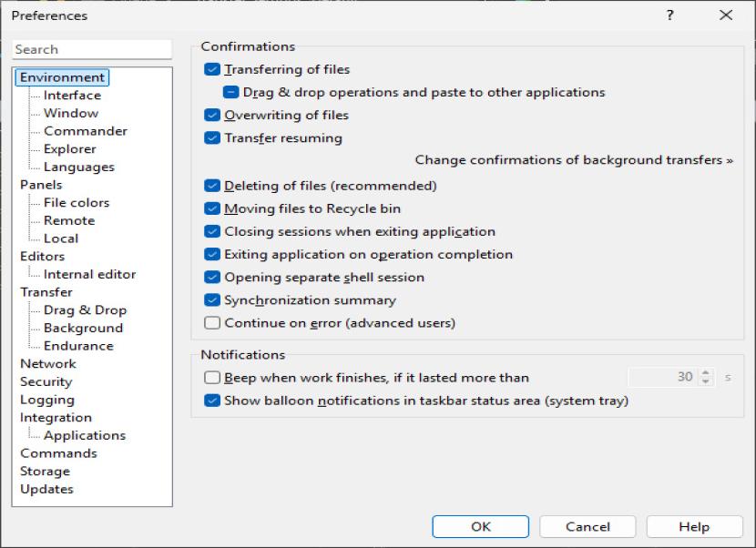Viewport: 756px width, 548px height.
Task: Enable Beep when work finishes checkbox
Action: (212, 378)
